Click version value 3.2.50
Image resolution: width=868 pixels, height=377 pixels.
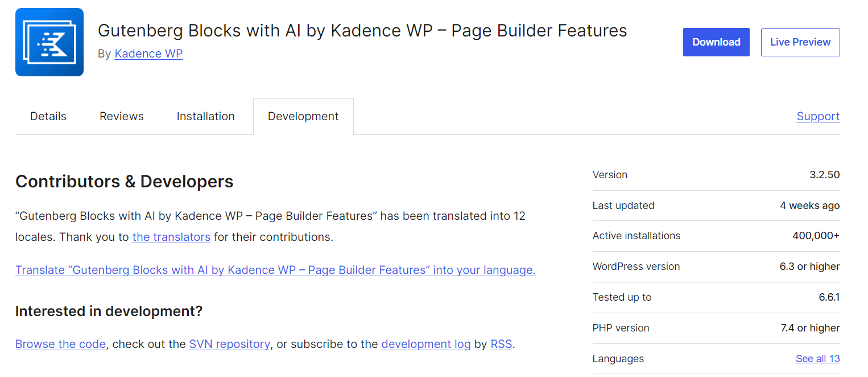click(x=825, y=175)
